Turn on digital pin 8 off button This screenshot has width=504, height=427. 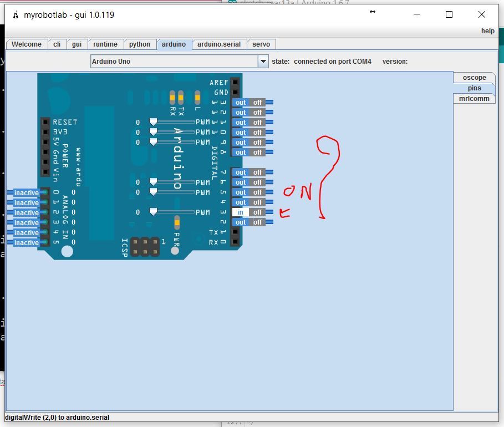click(x=257, y=152)
